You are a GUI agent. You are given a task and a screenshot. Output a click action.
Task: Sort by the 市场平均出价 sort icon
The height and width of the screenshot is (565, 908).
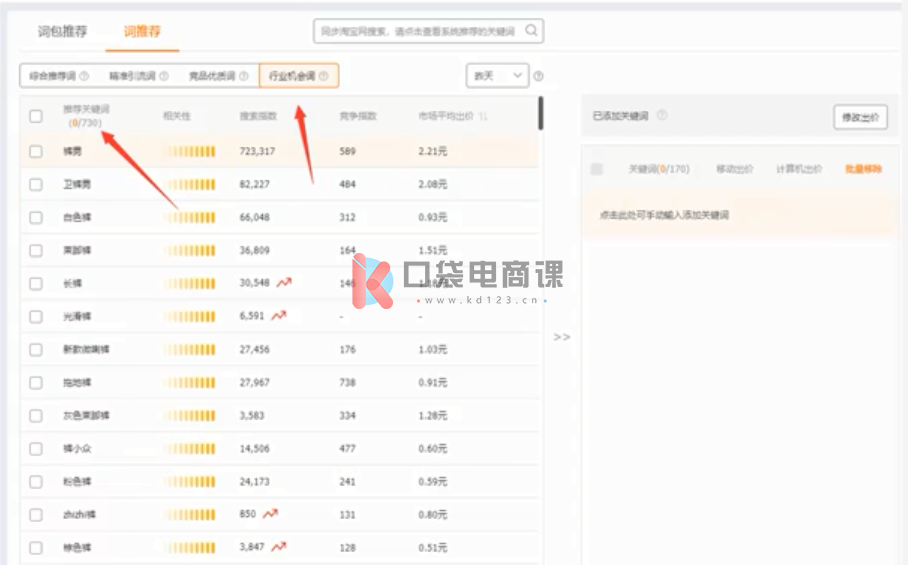483,116
